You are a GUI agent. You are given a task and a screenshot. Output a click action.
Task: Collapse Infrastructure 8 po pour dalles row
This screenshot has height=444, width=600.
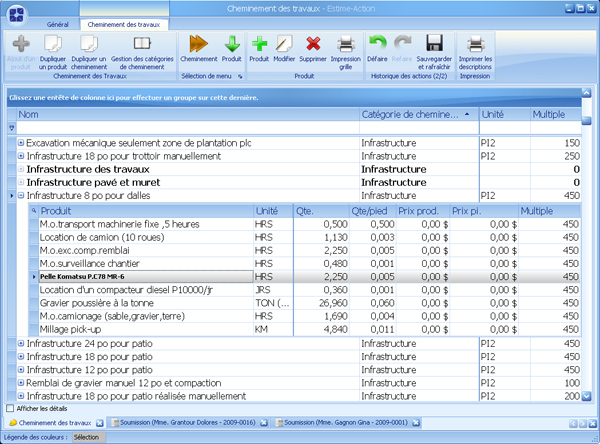(21, 196)
